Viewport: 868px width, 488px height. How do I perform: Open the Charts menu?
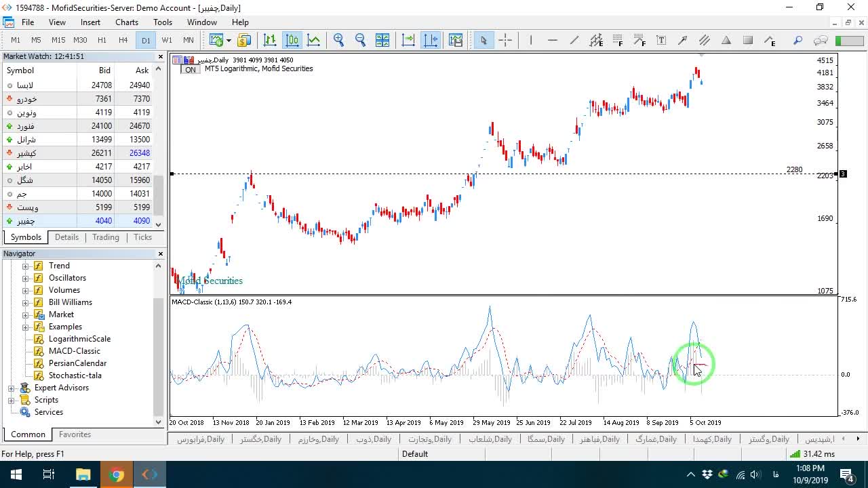tap(127, 22)
